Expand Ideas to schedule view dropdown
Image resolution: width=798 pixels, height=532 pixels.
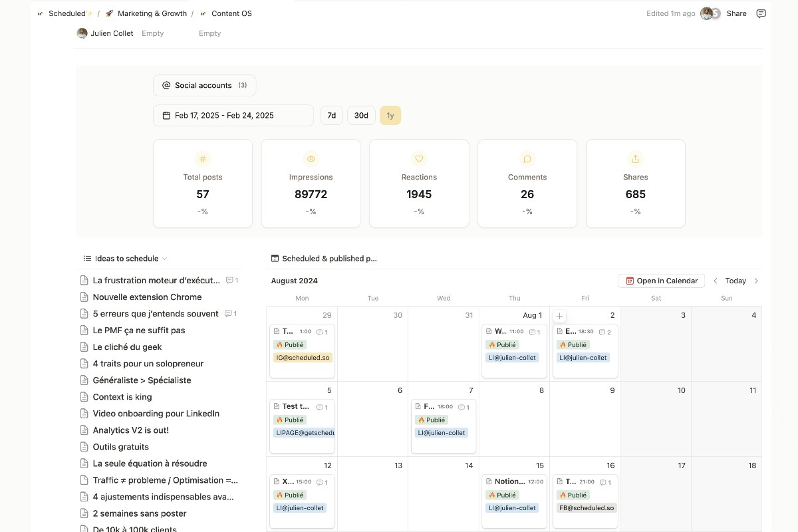coord(165,259)
